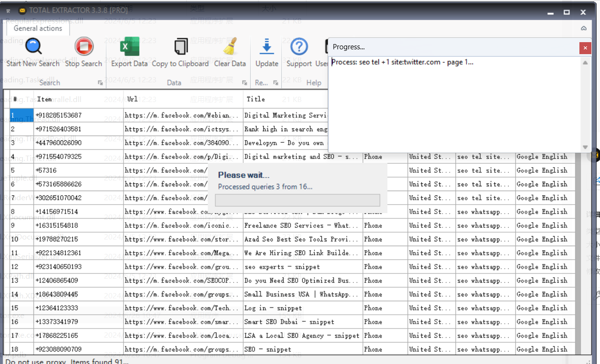The width and height of the screenshot is (600, 364).
Task: Sort by the Item column header
Action: coord(45,99)
